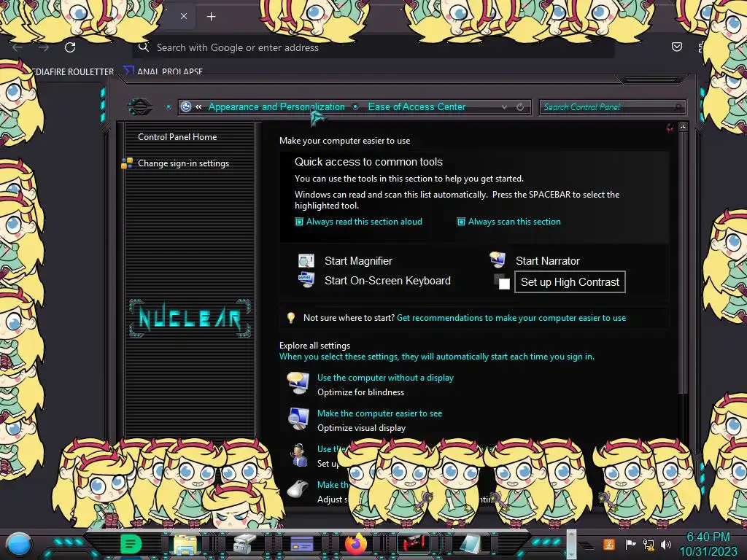Click Firefox Pocket save icon
Viewport: 747px width, 560px height.
[x=676, y=47]
